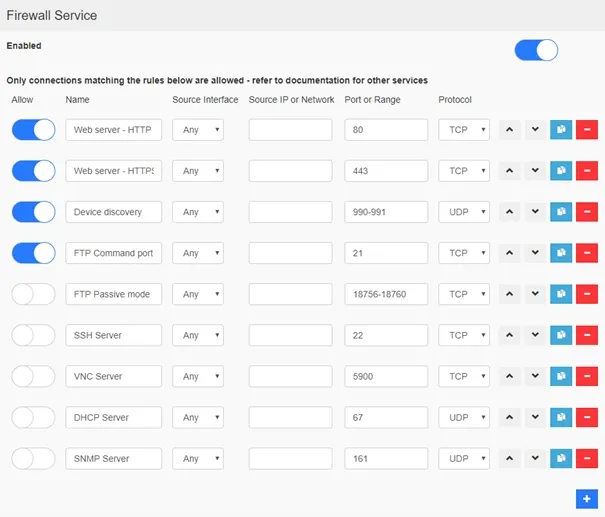Screen dimensions: 605x517
Task: Enable the SSH Server allow toggle
Action: (34, 335)
